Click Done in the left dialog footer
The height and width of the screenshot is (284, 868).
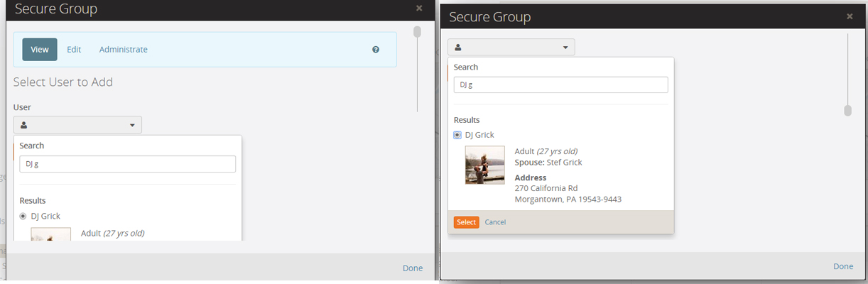click(x=412, y=268)
